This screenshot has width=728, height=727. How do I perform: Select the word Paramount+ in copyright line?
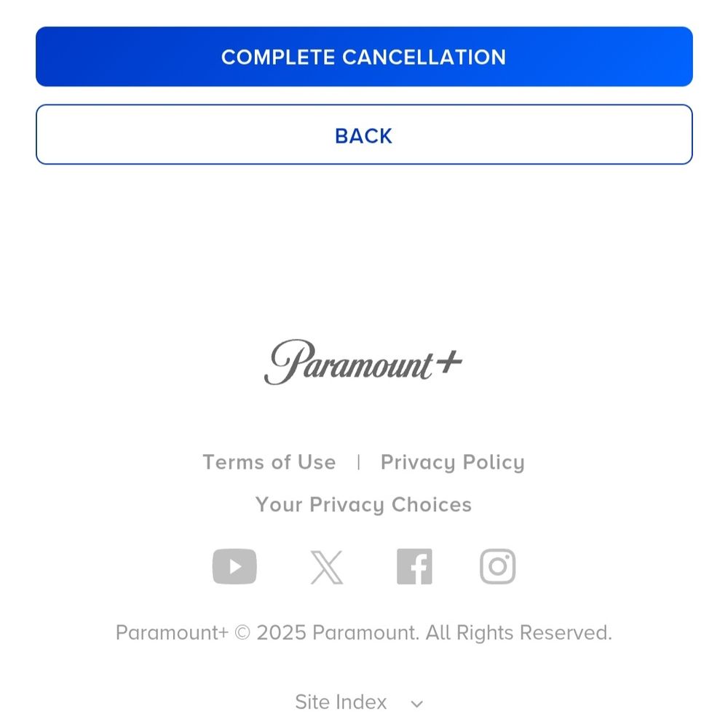(x=172, y=633)
